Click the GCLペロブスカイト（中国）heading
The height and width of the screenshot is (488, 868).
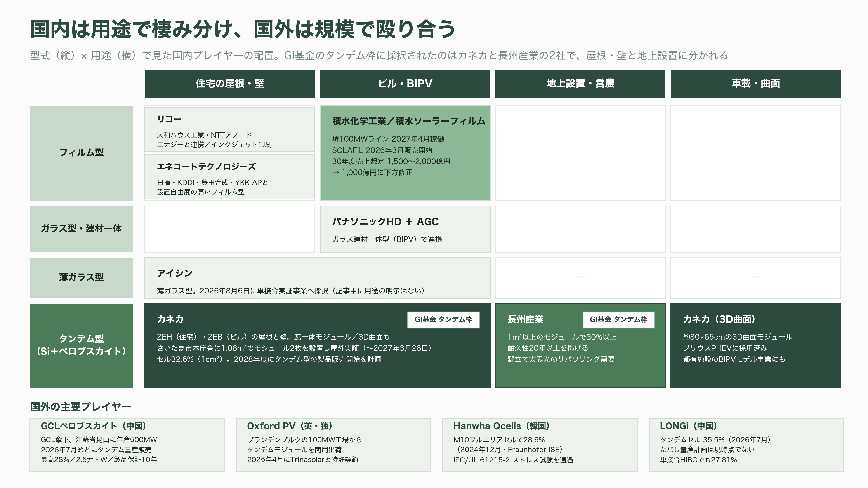coord(94,426)
